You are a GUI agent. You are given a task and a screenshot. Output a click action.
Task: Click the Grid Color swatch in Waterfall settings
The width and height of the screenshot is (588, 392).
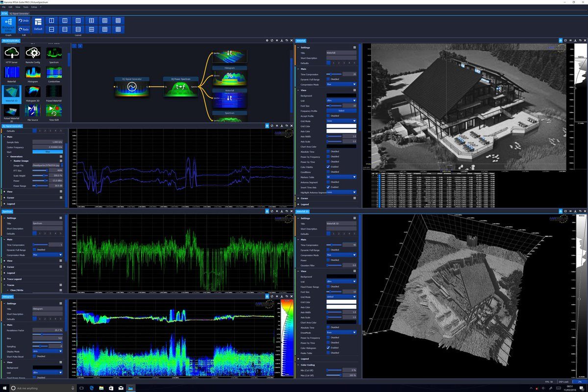342,126
